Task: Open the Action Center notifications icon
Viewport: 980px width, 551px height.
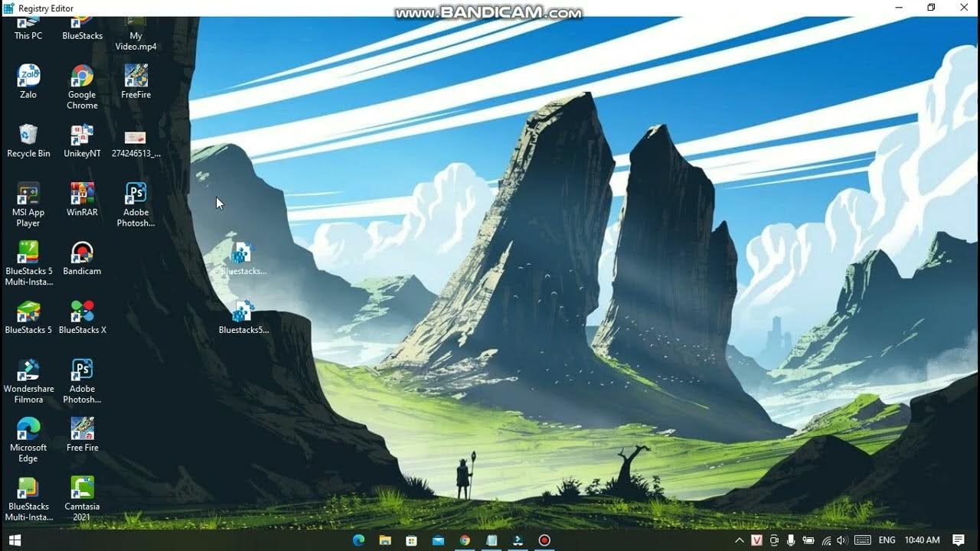Action: pyautogui.click(x=958, y=540)
